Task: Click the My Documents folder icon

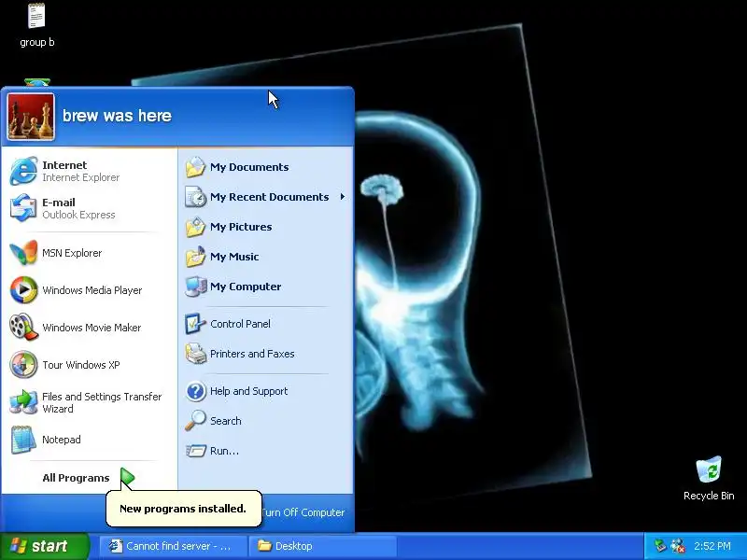Action: pyautogui.click(x=195, y=167)
